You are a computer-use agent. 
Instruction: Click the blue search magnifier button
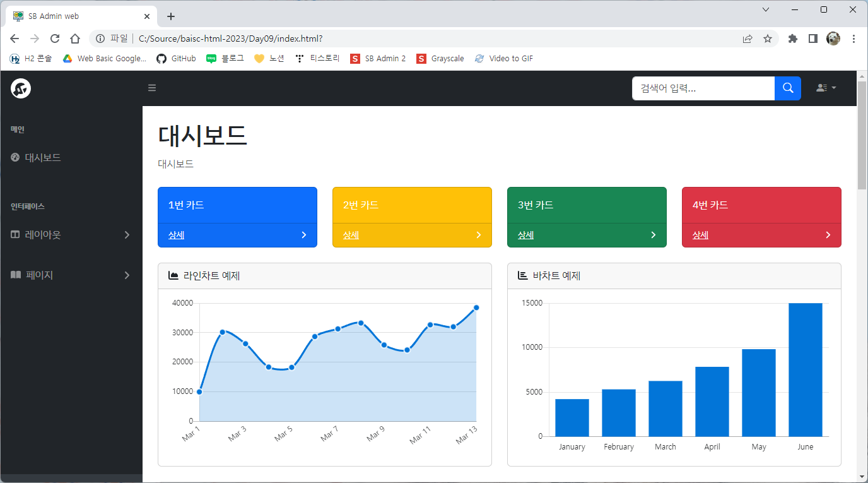pyautogui.click(x=788, y=88)
